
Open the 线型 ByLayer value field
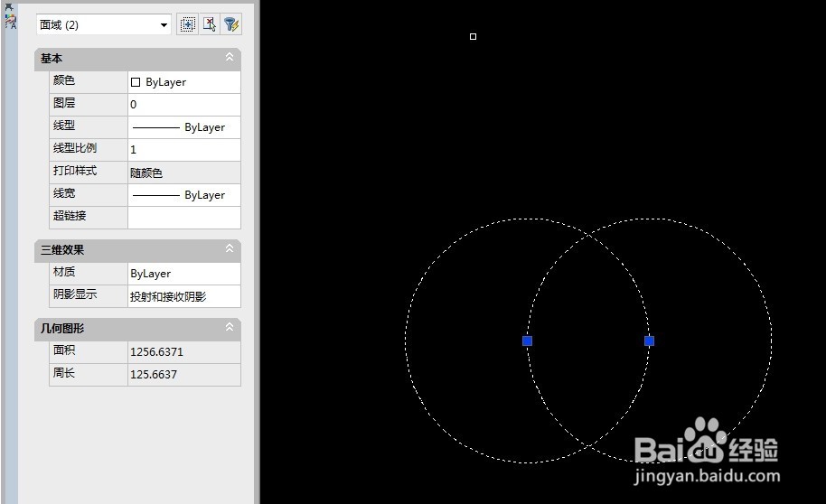[183, 127]
